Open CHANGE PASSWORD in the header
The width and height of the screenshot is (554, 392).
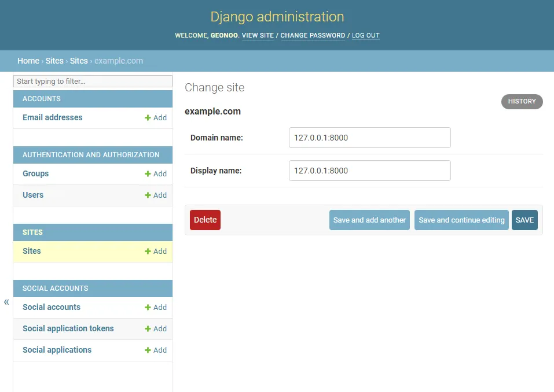coord(313,35)
